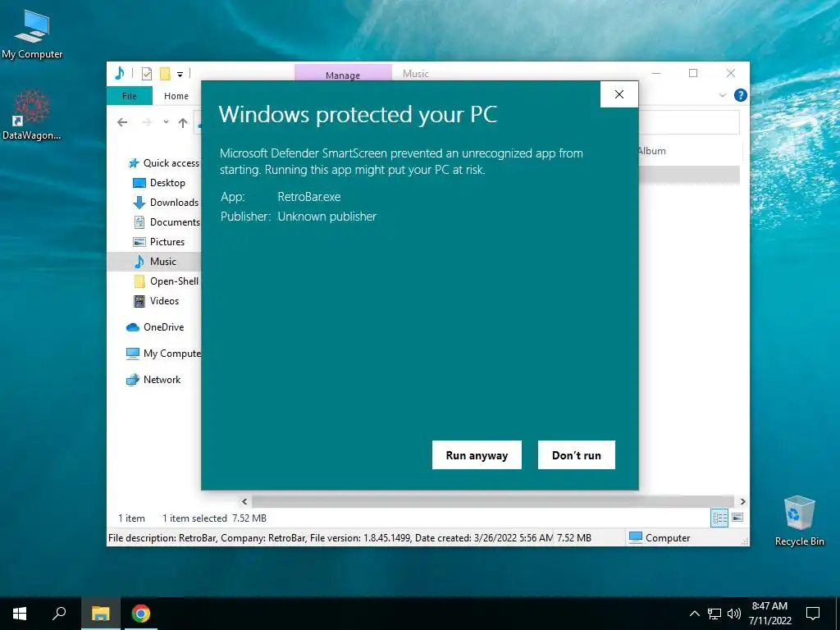Click the RetroBar.exe app name text

(x=309, y=197)
